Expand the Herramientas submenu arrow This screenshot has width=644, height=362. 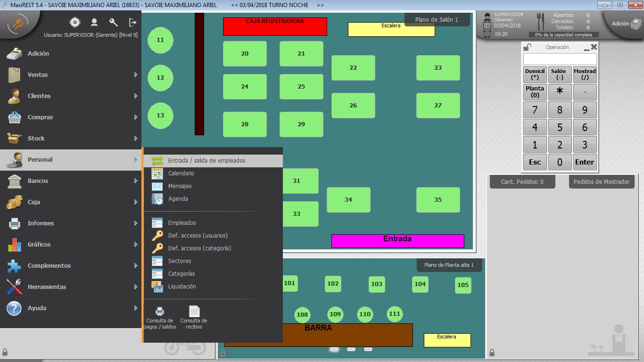[x=136, y=287]
